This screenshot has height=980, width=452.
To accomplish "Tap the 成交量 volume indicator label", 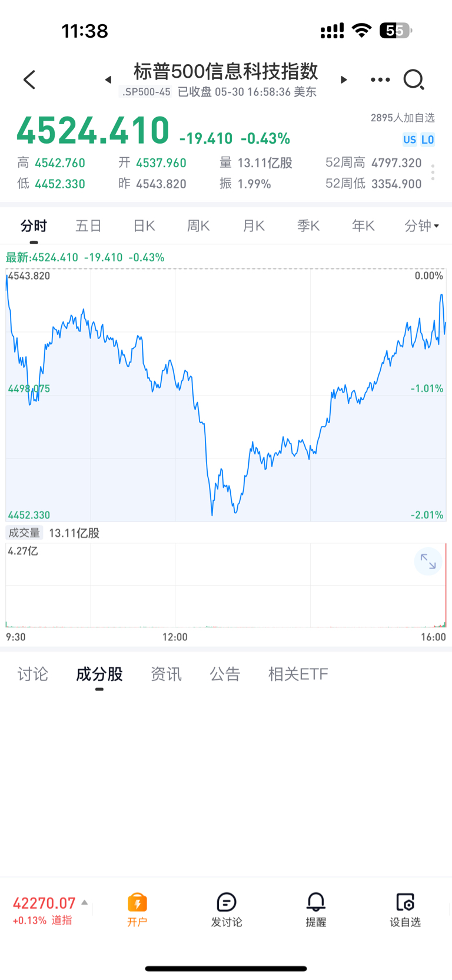I will click(24, 533).
